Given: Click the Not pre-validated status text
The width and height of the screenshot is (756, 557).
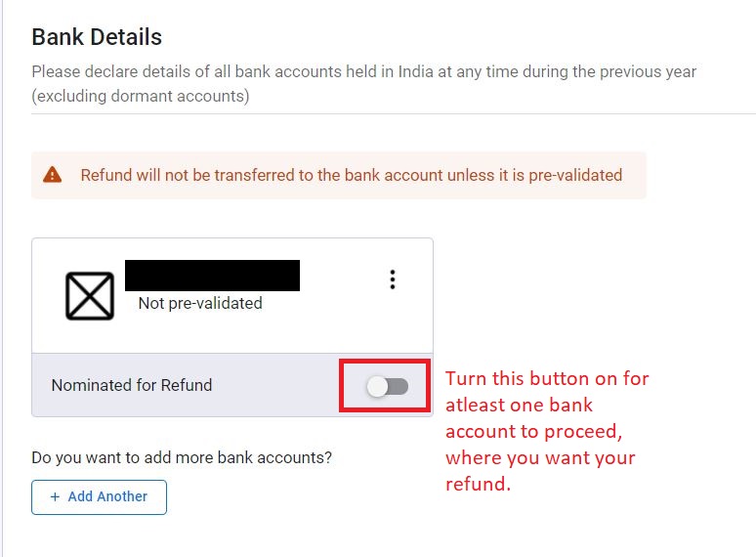Looking at the screenshot, I should [x=200, y=303].
